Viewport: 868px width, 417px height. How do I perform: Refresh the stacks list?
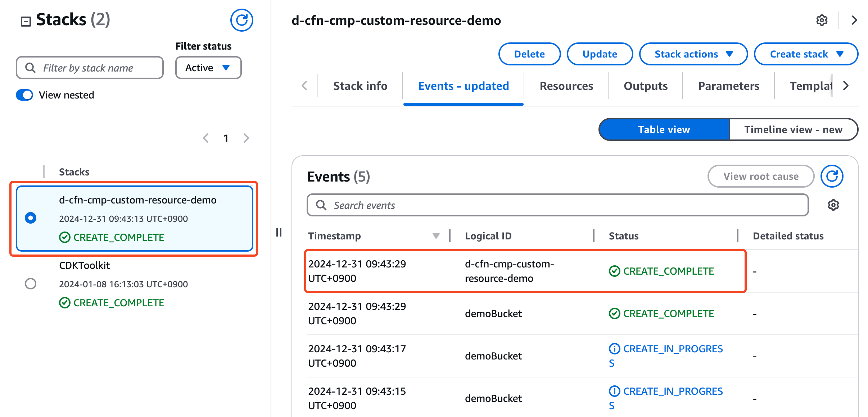tap(241, 20)
